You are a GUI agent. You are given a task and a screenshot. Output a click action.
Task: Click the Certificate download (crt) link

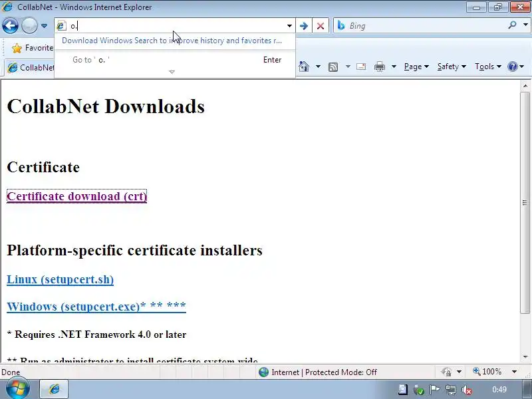76,196
